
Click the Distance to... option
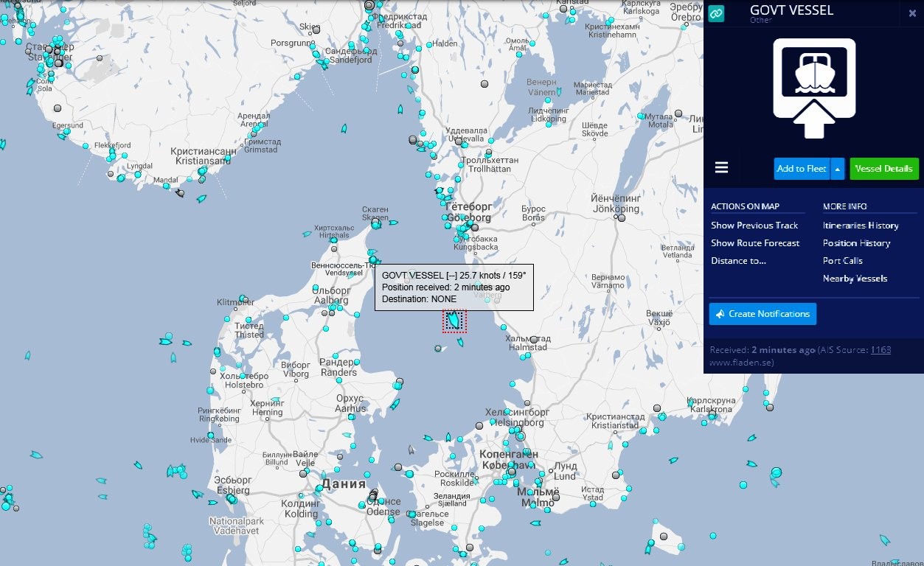(x=738, y=261)
